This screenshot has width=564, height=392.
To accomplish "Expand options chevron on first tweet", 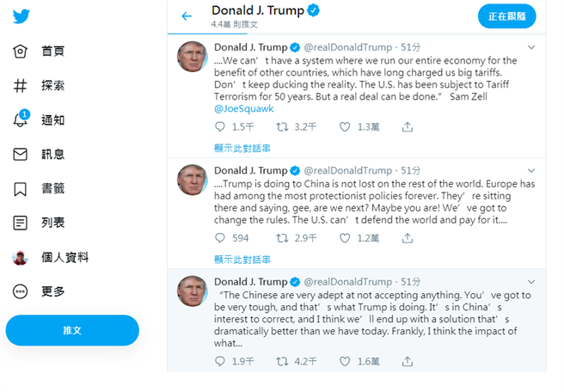I will pos(531,47).
